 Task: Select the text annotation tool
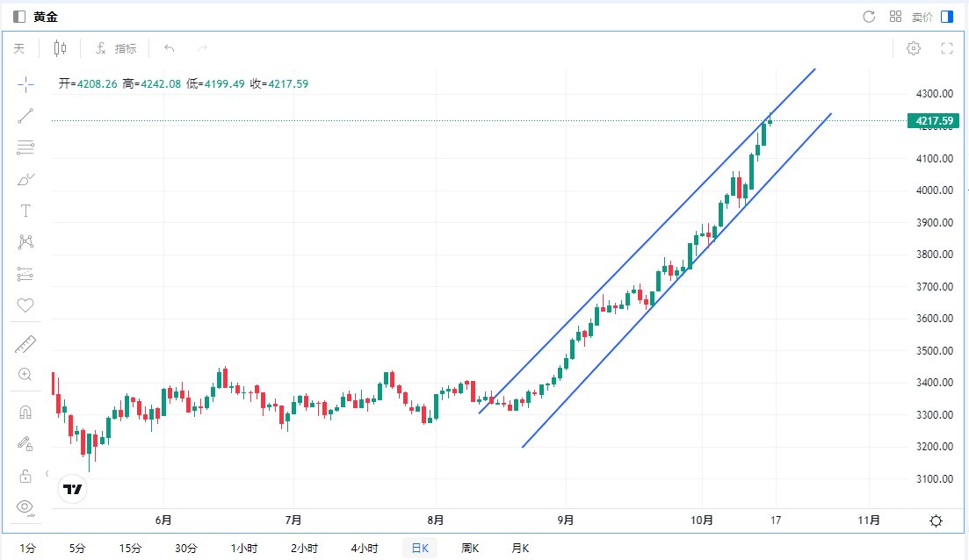(25, 211)
